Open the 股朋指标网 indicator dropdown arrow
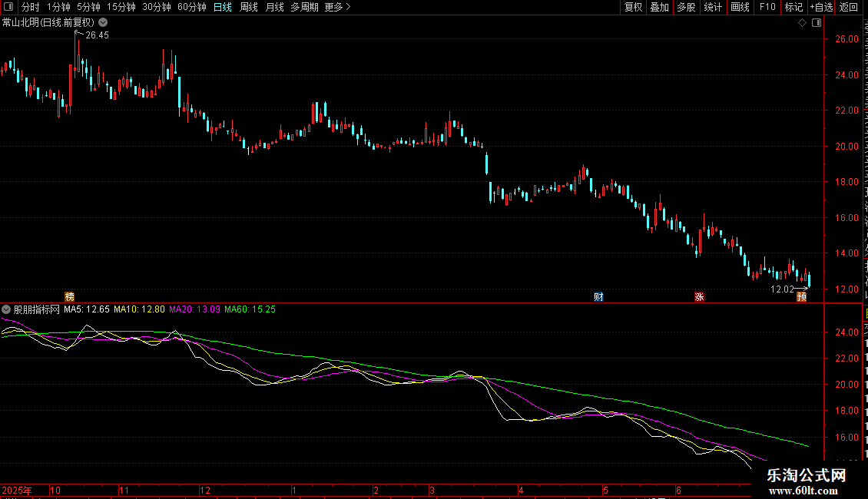This screenshot has height=499, width=868. [6, 309]
